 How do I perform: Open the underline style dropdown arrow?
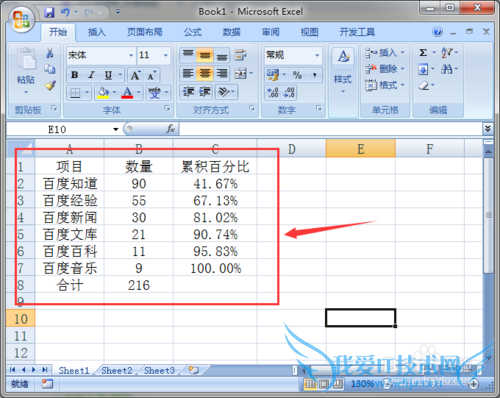(x=120, y=75)
